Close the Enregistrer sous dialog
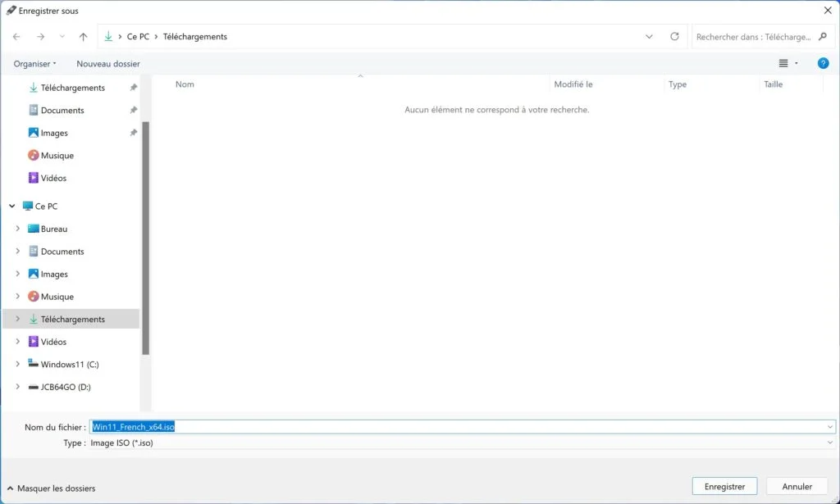Viewport: 840px width, 504px height. [827, 10]
